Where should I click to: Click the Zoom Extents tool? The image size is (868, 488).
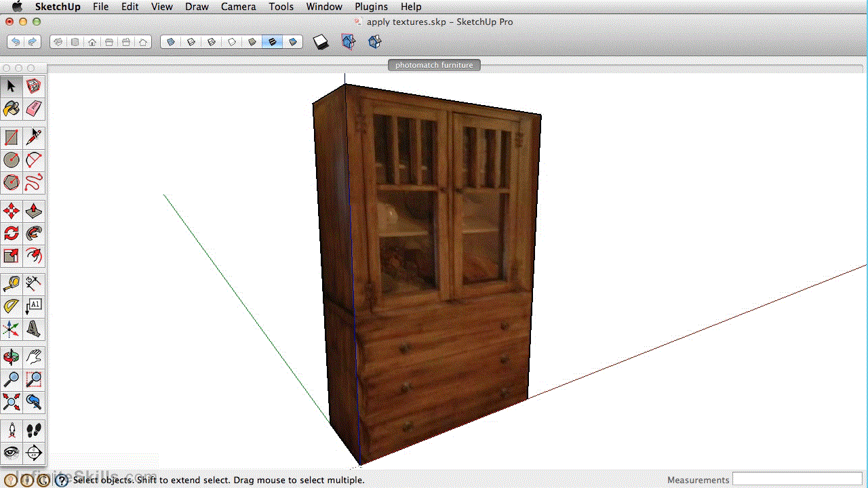tap(12, 402)
